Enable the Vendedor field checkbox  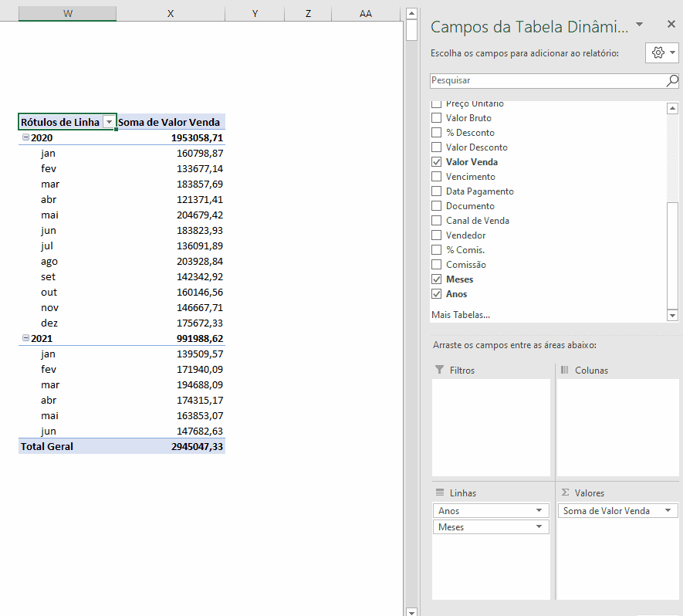coord(437,235)
